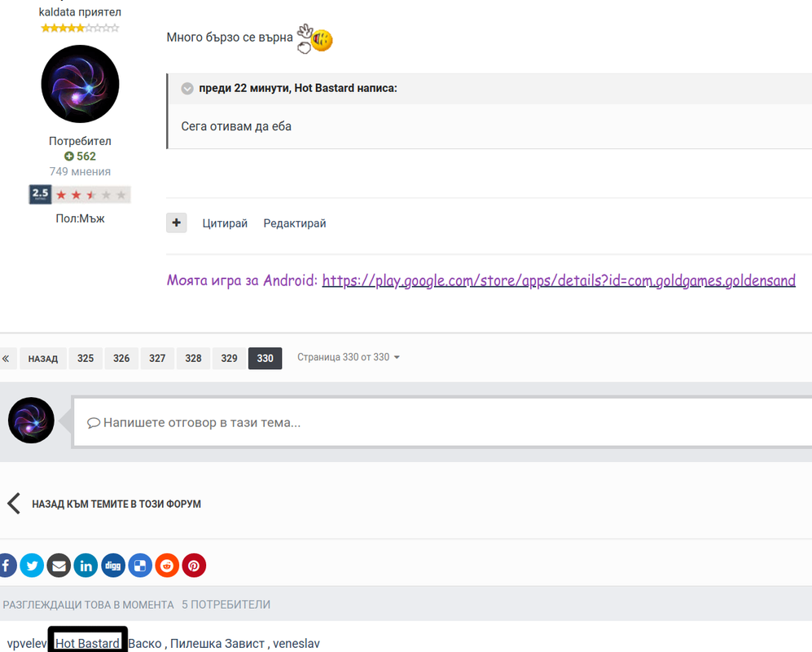Go to page 327
This screenshot has height=652, width=812.
coord(157,358)
